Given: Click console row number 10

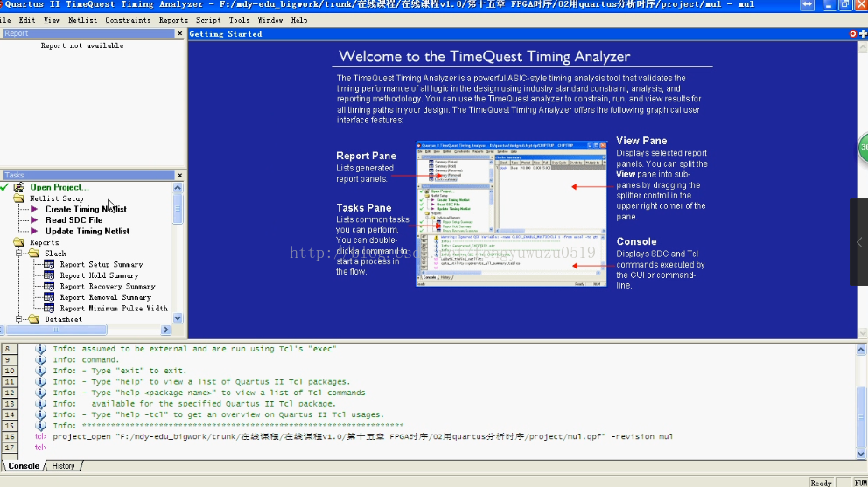Looking at the screenshot, I should pyautogui.click(x=10, y=371).
